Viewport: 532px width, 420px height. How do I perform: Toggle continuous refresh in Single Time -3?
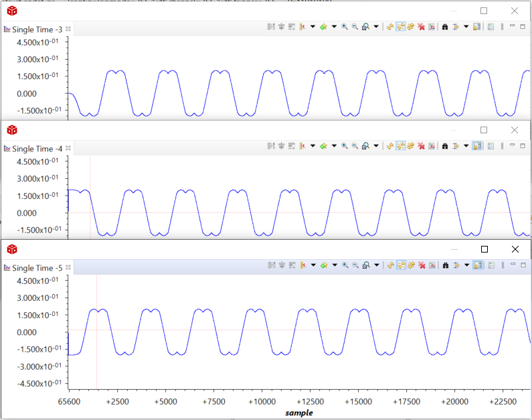[x=400, y=27]
